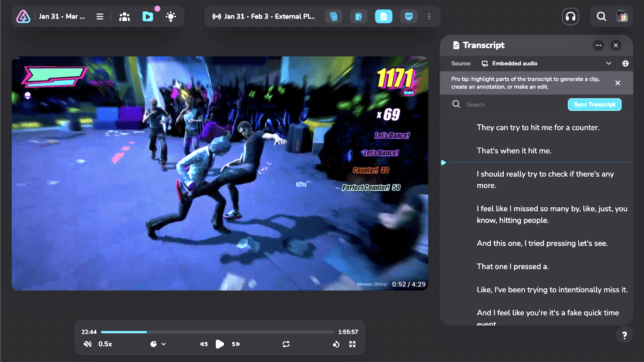Enter fullscreen video mode
The height and width of the screenshot is (362, 644).
(352, 344)
